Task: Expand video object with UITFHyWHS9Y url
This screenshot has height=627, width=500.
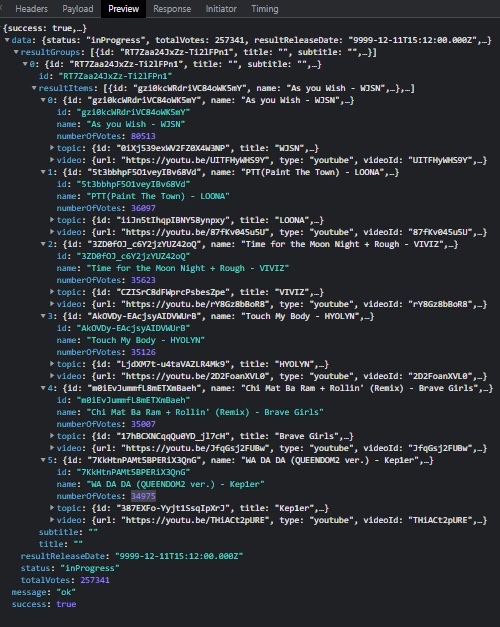Action: [52, 160]
